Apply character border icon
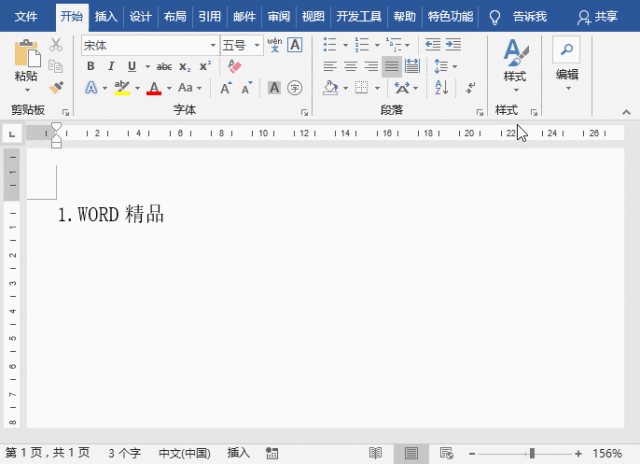 point(295,44)
